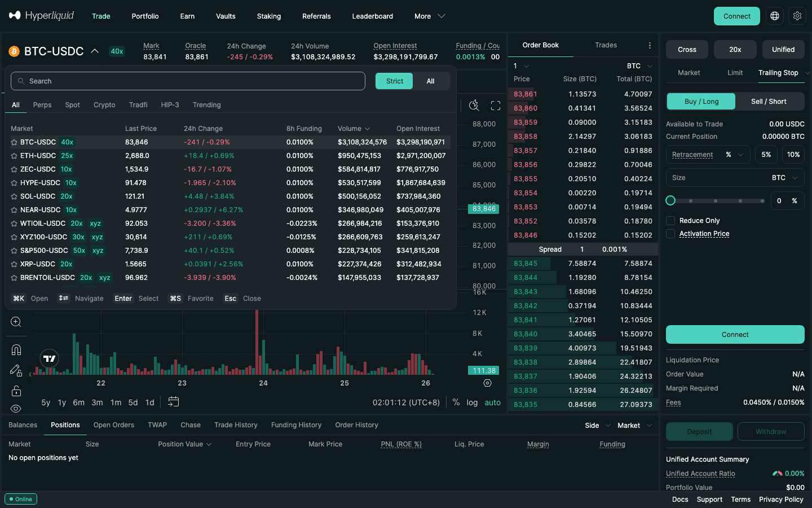Viewport: 812px width, 508px height.
Task: Select 1d chart time range
Action: point(149,402)
